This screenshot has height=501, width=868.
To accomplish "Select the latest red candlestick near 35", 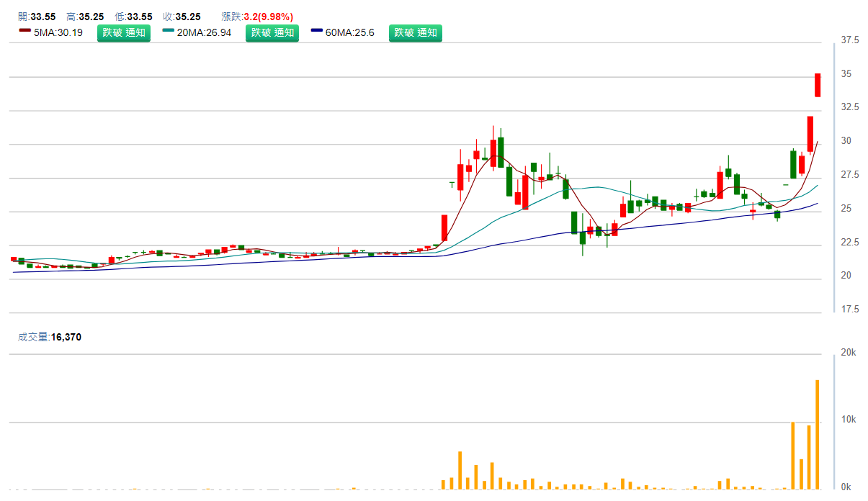I will pyautogui.click(x=818, y=85).
